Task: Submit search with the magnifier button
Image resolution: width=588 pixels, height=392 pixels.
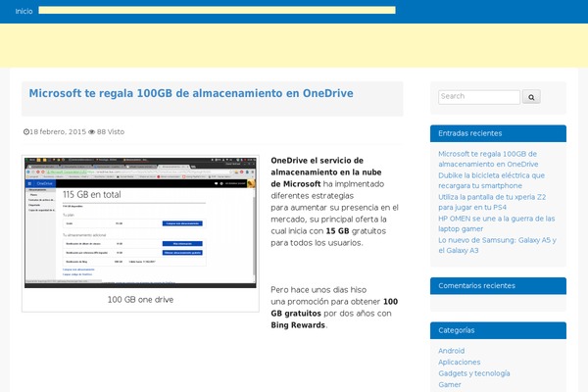Action: pyautogui.click(x=531, y=97)
